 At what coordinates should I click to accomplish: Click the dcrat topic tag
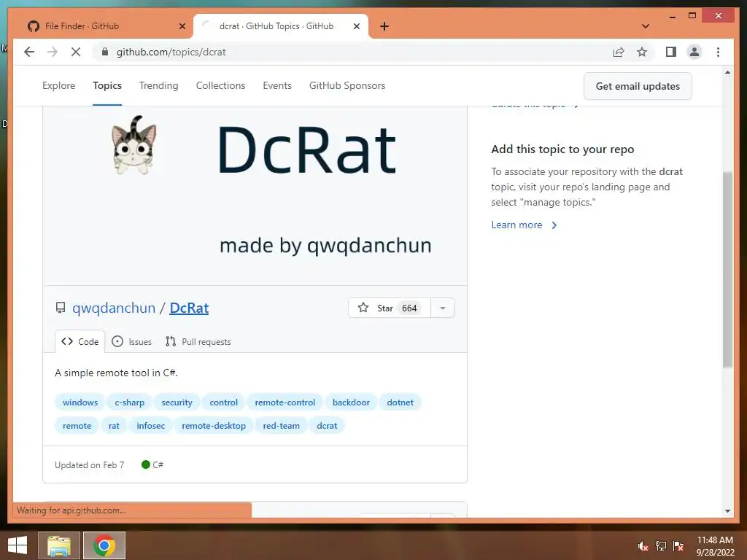327,426
